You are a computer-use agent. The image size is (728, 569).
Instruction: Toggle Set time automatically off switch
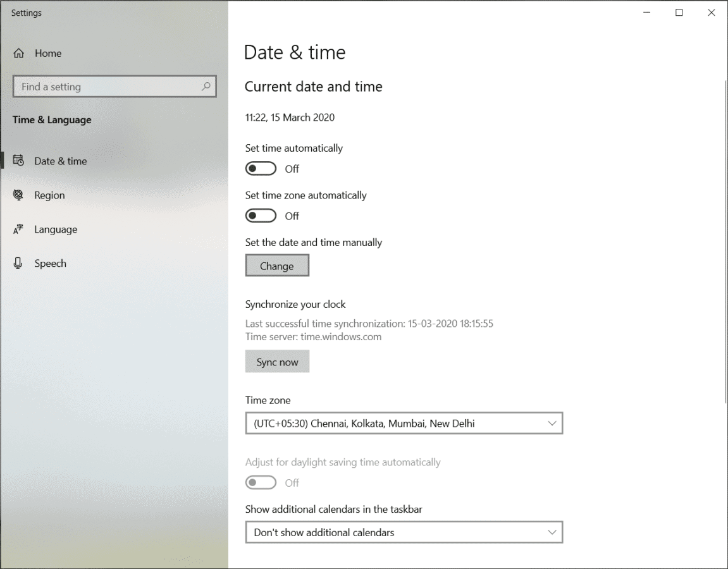[x=261, y=168]
